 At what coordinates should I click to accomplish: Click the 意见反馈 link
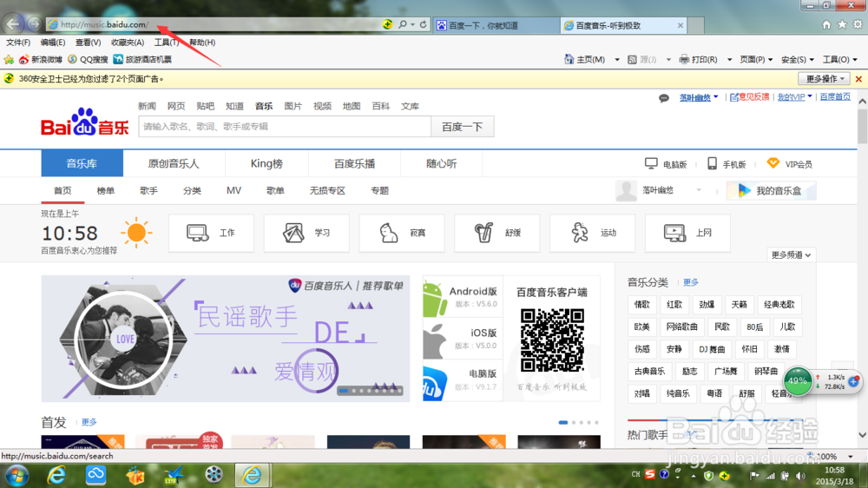750,97
